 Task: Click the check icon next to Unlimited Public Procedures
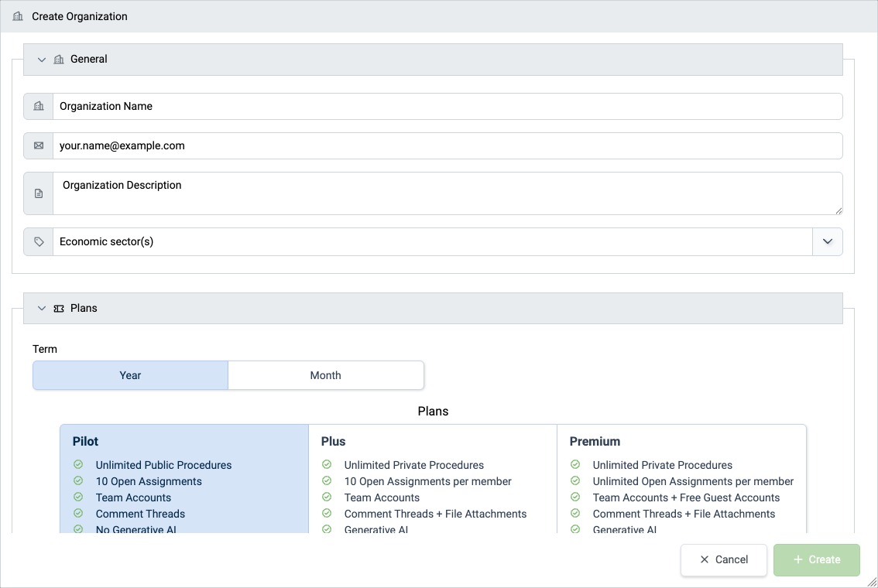click(x=78, y=464)
